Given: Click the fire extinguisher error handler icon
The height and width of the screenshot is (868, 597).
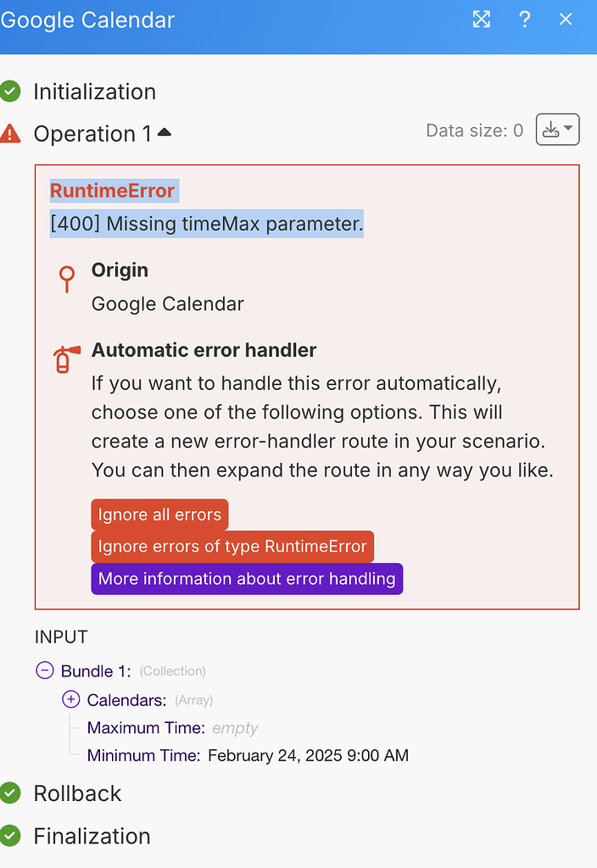Looking at the screenshot, I should click(x=66, y=359).
